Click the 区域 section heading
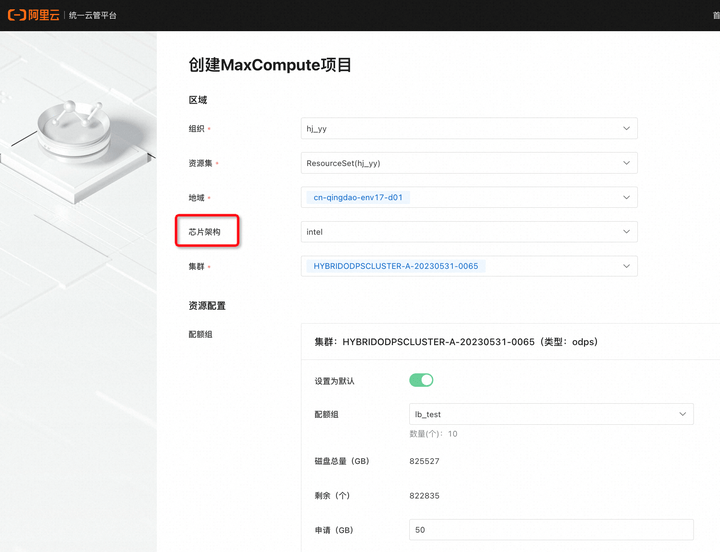This screenshot has width=720, height=552. coord(198,100)
